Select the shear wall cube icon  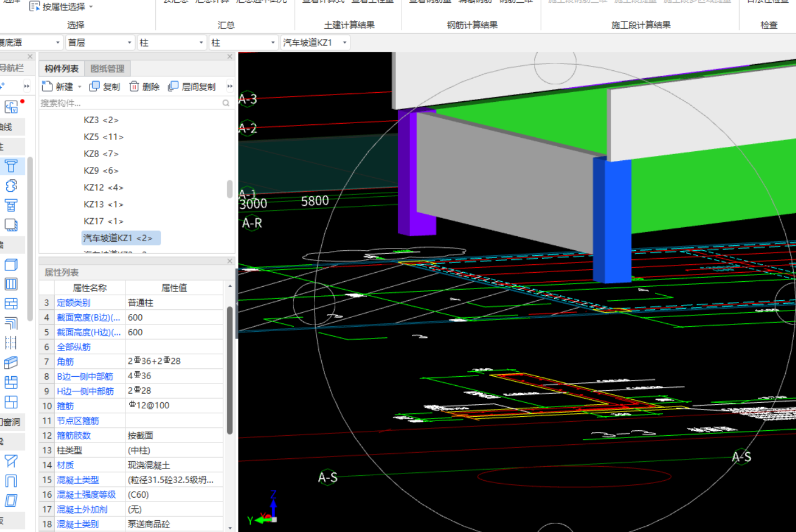[x=11, y=264]
